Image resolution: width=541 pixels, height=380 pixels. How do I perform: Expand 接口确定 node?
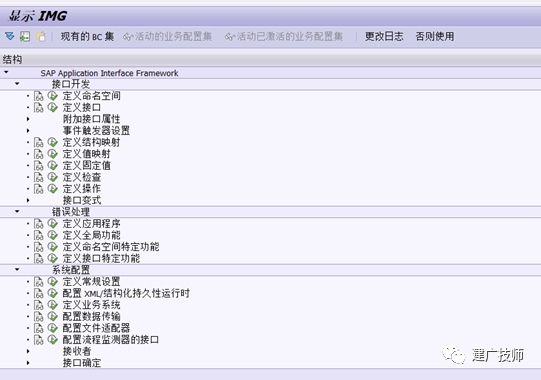pos(28,363)
